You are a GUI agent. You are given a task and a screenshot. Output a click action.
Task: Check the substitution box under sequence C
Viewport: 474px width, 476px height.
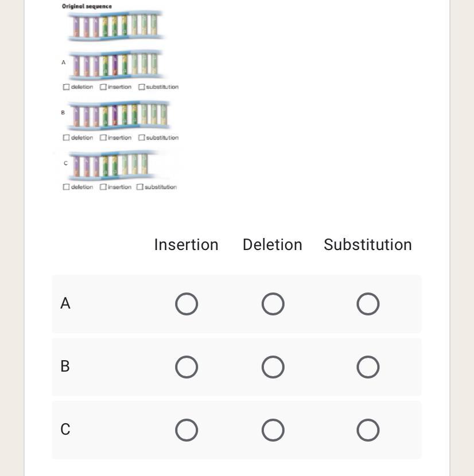(139, 187)
